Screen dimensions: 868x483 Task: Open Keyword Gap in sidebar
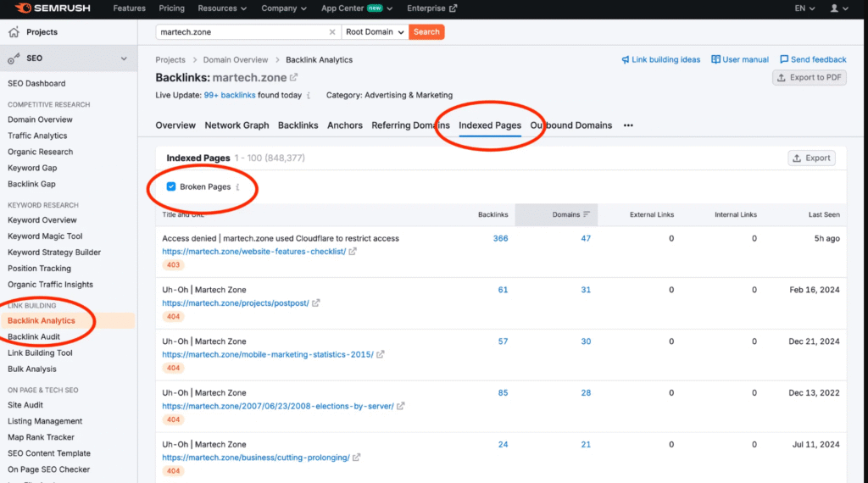(x=32, y=168)
